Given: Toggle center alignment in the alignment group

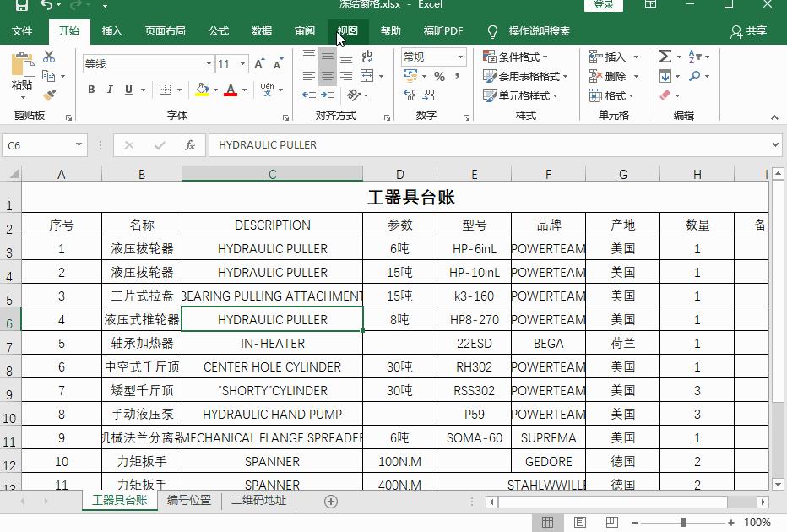Looking at the screenshot, I should point(326,76).
